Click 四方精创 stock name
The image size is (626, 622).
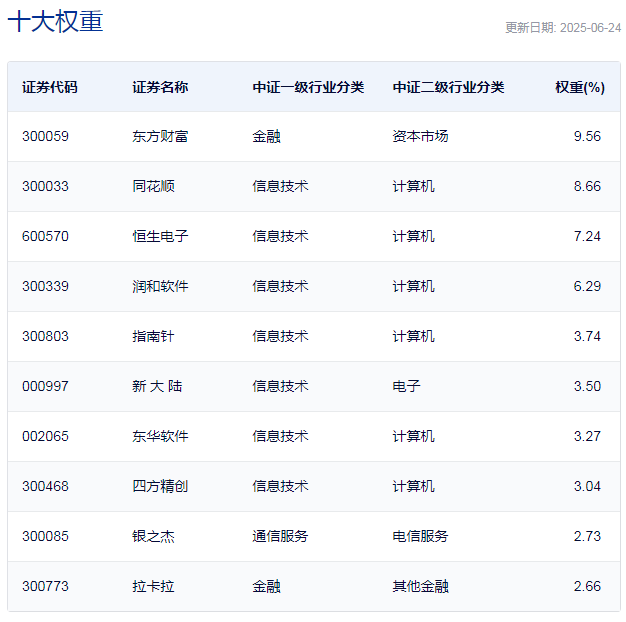[160, 486]
